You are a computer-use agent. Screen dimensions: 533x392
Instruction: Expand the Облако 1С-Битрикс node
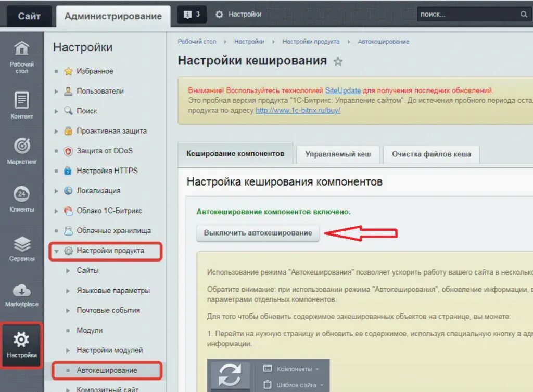56,211
